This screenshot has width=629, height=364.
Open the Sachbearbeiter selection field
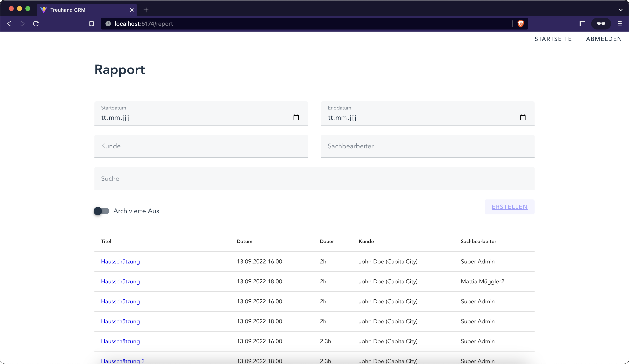point(428,146)
